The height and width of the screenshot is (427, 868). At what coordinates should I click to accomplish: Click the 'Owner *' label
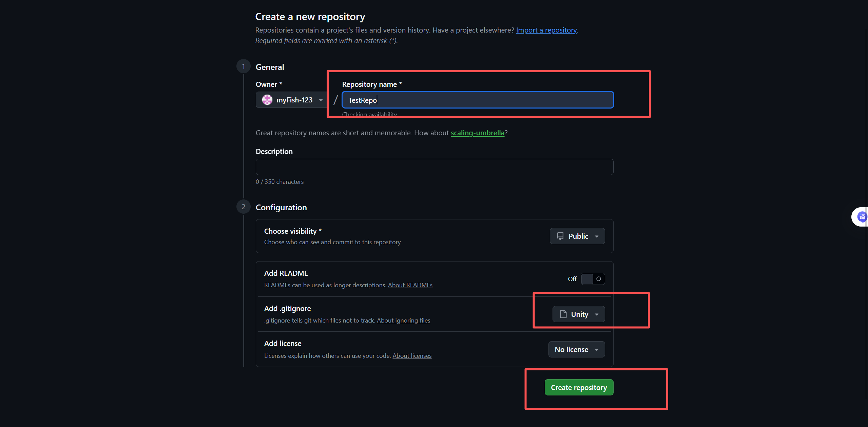click(x=269, y=84)
